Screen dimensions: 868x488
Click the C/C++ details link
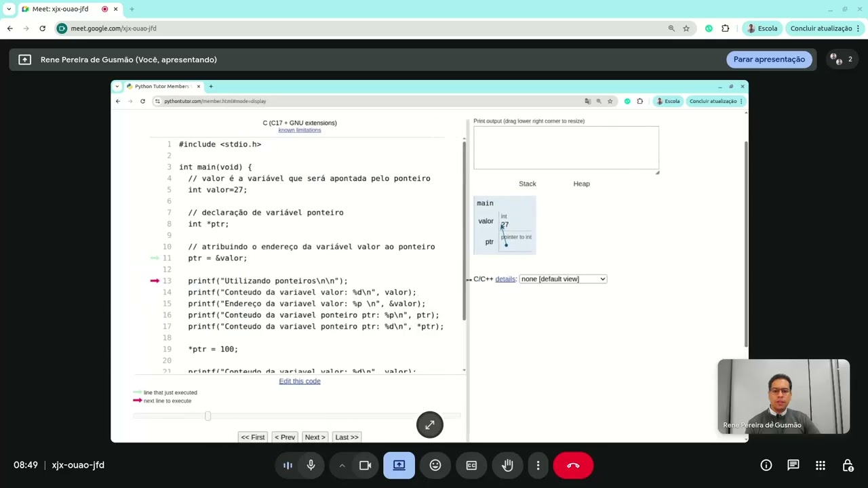pyautogui.click(x=505, y=279)
